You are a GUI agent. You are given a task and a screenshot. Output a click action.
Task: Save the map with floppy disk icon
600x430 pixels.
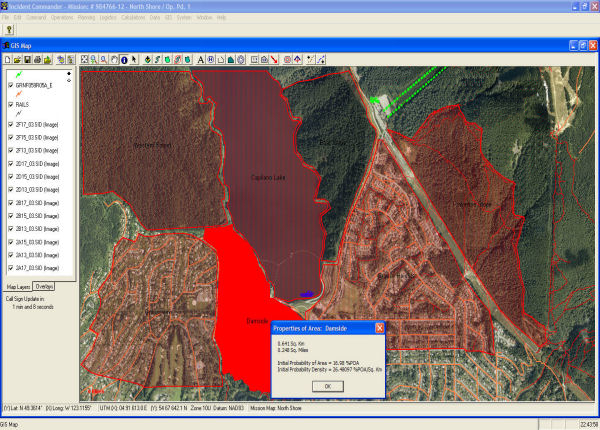28,60
